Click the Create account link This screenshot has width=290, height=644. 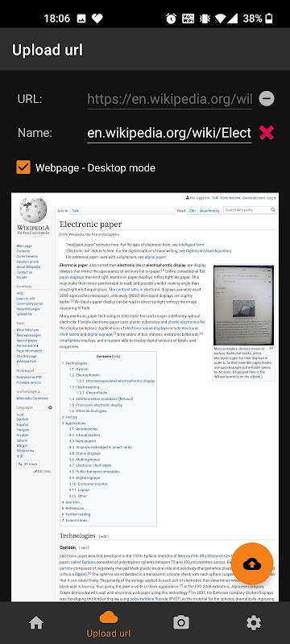[254, 198]
